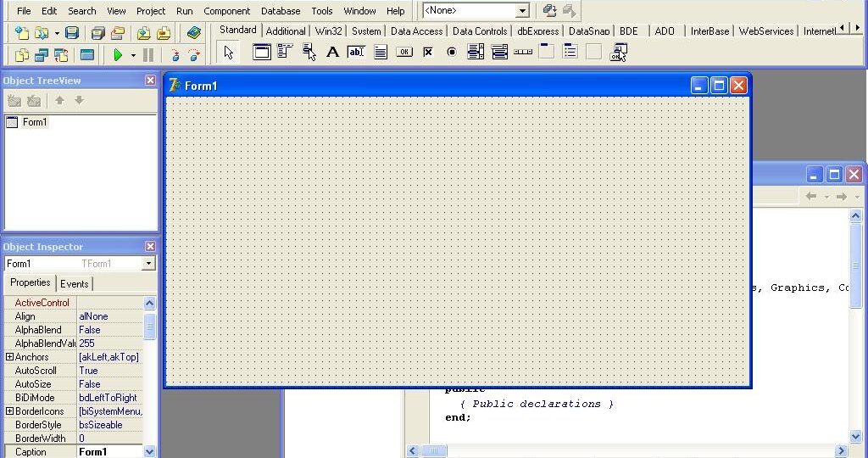Image resolution: width=868 pixels, height=458 pixels.
Task: Select the ActionList component icon
Action: pyautogui.click(x=618, y=52)
